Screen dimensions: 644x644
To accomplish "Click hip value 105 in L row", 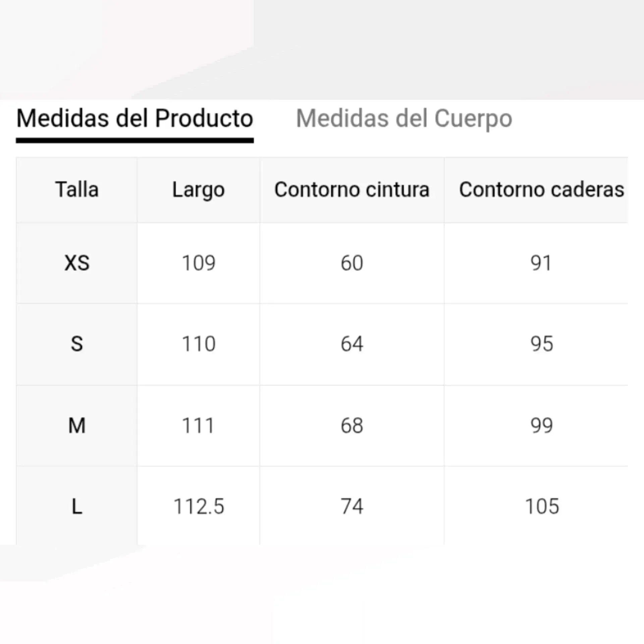I will [542, 506].
